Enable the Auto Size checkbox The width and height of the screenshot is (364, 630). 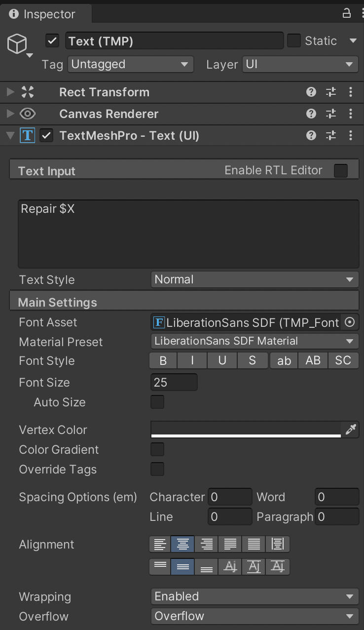157,402
